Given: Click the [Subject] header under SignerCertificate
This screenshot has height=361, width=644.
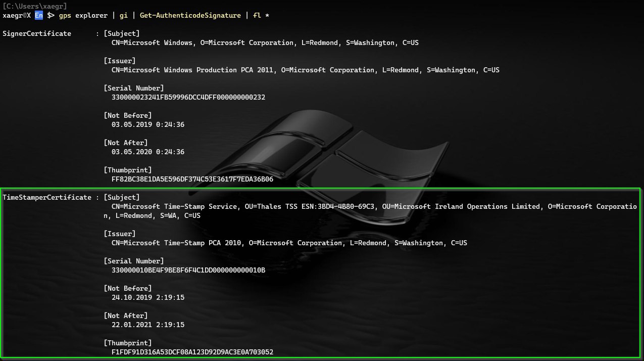Looking at the screenshot, I should tap(122, 33).
